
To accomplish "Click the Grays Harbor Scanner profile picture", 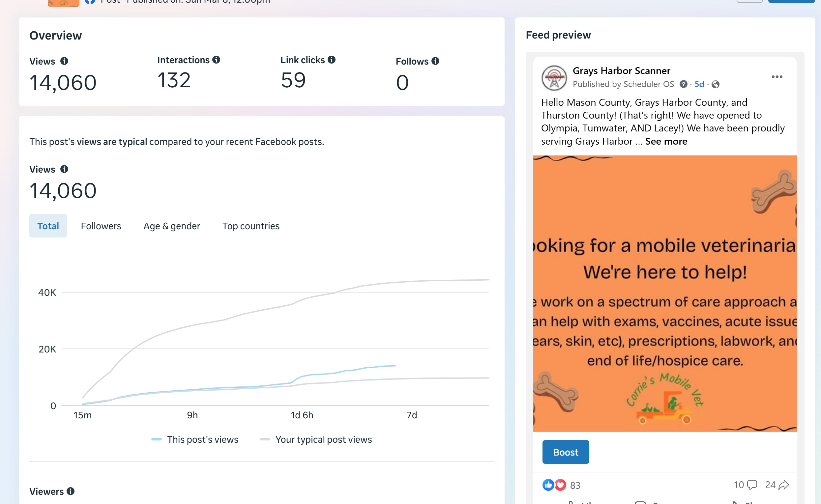I will click(554, 78).
